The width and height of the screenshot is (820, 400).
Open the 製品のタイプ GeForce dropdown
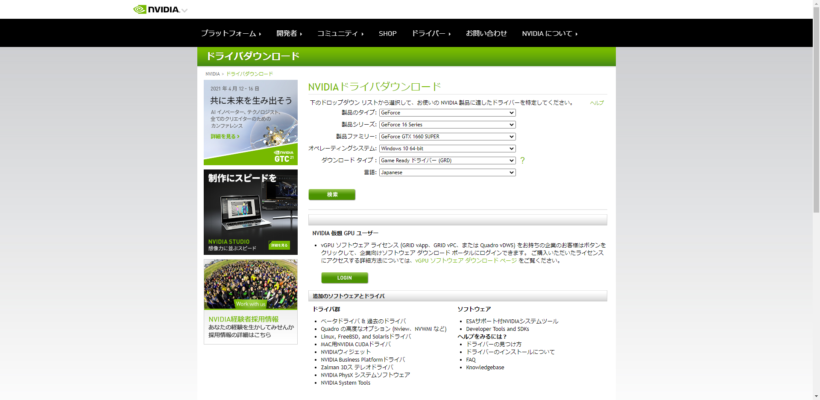(x=446, y=112)
